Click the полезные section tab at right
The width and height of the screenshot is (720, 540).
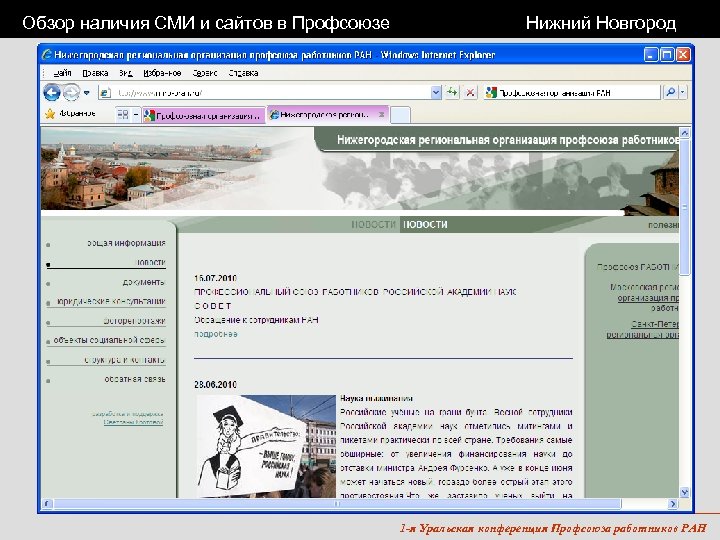663,225
